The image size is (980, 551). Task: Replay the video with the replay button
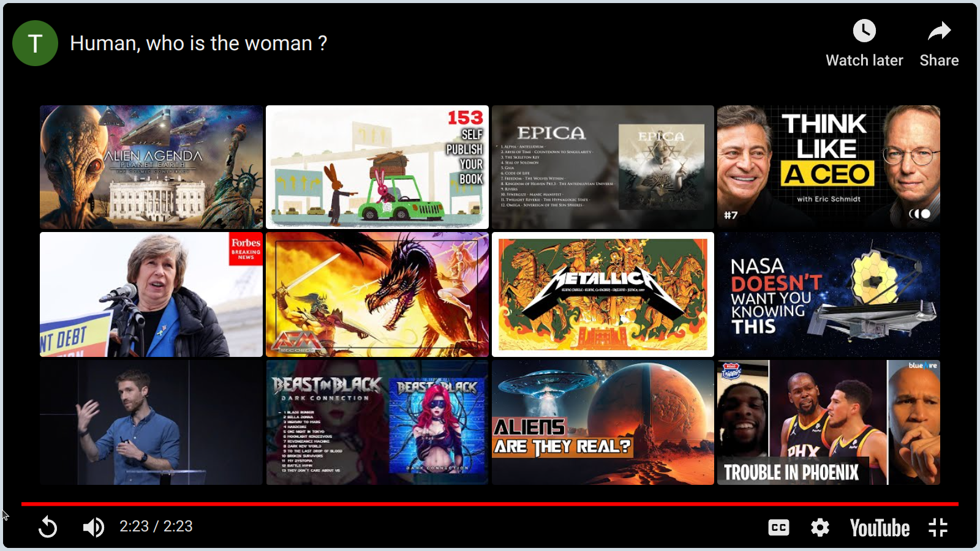point(47,527)
